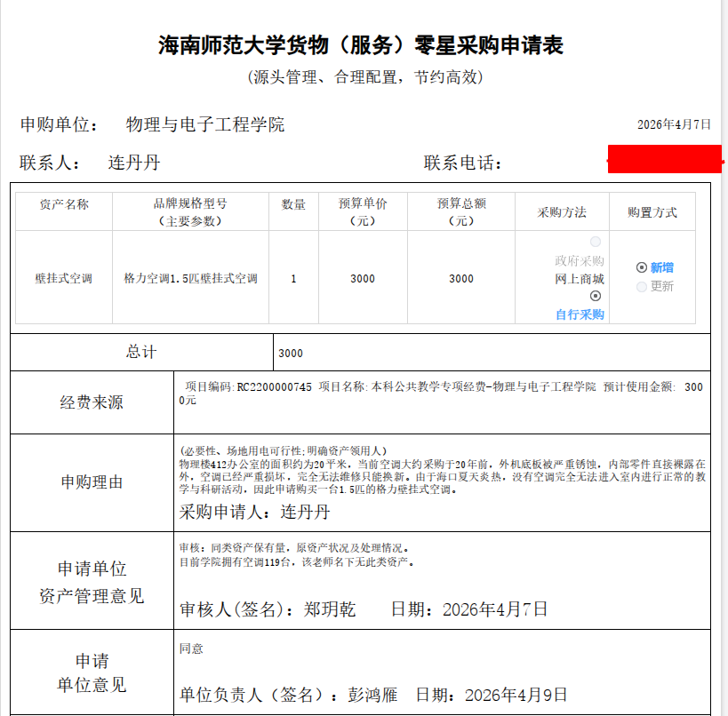Viewport: 728px width, 716px height.
Task: Select the 政府采购网上商城 radio button
Action: point(596,243)
